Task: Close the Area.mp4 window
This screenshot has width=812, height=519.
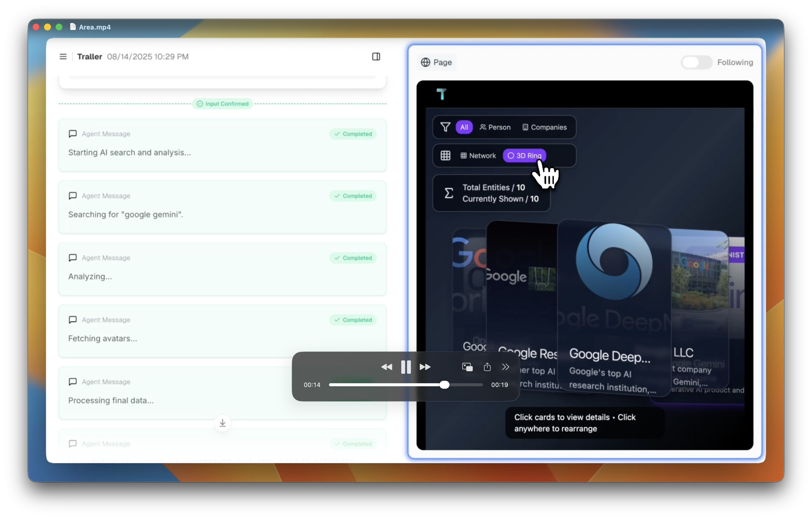Action: pos(36,27)
